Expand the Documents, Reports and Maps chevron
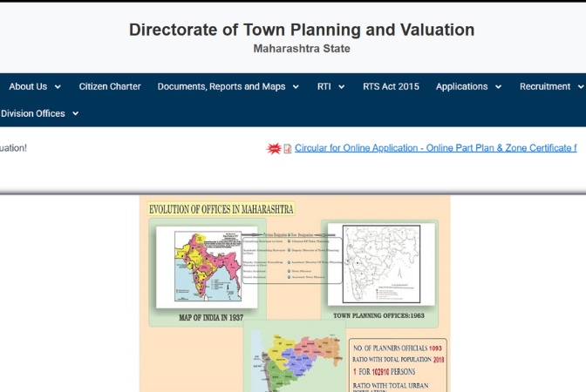 click(x=296, y=87)
